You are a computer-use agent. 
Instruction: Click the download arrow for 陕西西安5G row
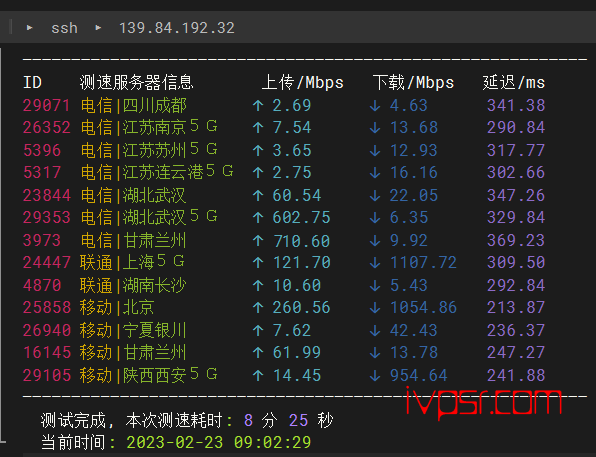click(375, 376)
